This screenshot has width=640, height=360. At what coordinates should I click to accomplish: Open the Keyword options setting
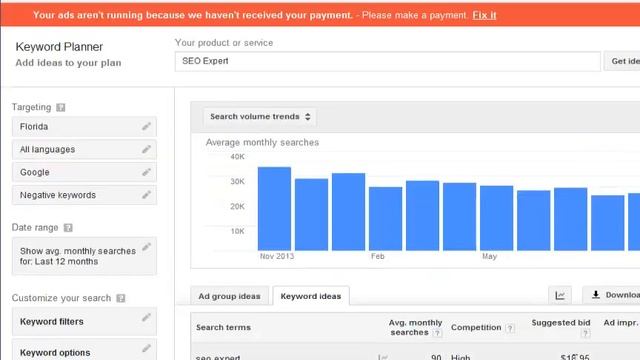tap(84, 350)
